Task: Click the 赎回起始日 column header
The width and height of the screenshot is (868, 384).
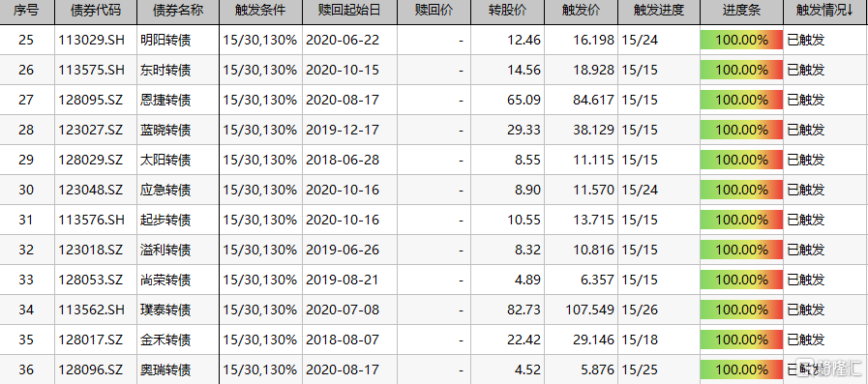Action: pyautogui.click(x=349, y=11)
